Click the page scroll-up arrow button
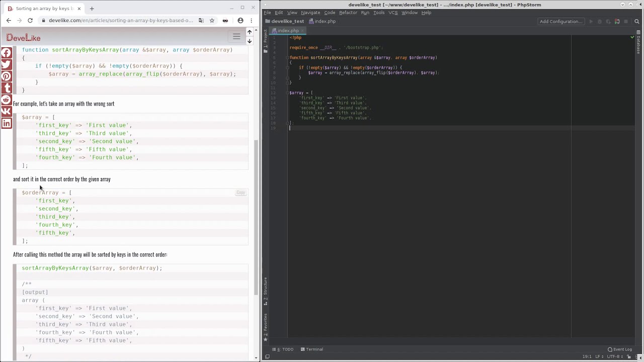The width and height of the screenshot is (644, 362). (x=249, y=32)
